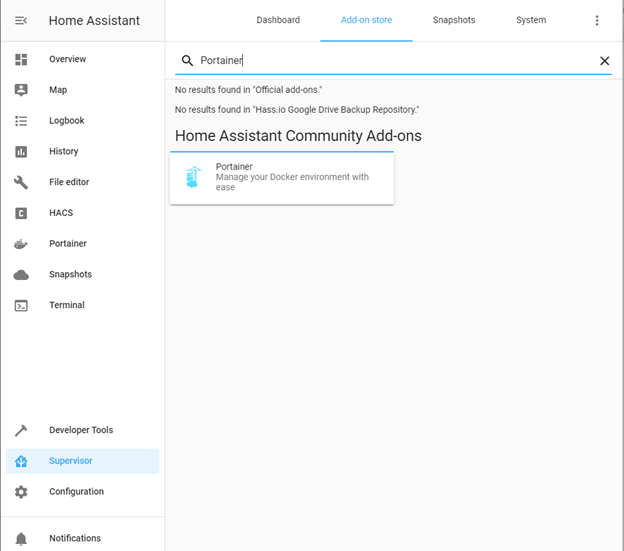Click the Logbook list icon
This screenshot has height=551, width=624.
[x=21, y=121]
